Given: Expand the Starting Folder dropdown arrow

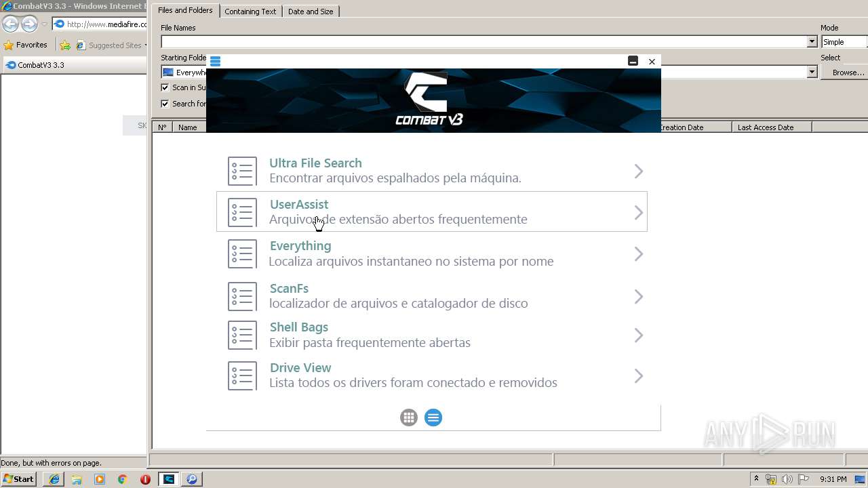Looking at the screenshot, I should [x=812, y=72].
